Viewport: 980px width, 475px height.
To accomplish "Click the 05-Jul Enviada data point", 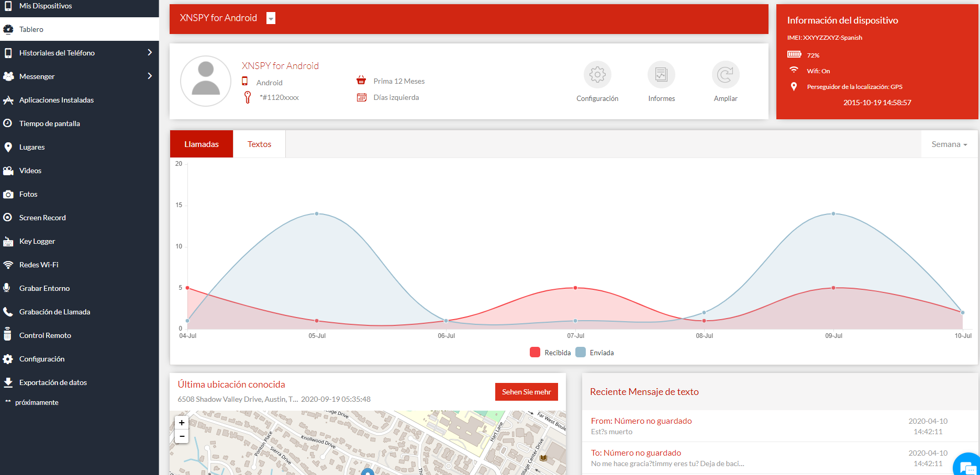I will pos(317,213).
